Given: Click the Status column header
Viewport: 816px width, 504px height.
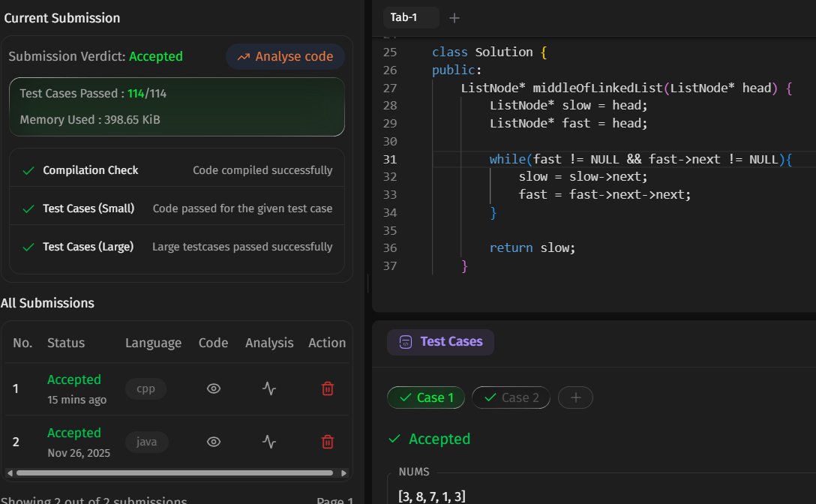Looking at the screenshot, I should tap(66, 343).
